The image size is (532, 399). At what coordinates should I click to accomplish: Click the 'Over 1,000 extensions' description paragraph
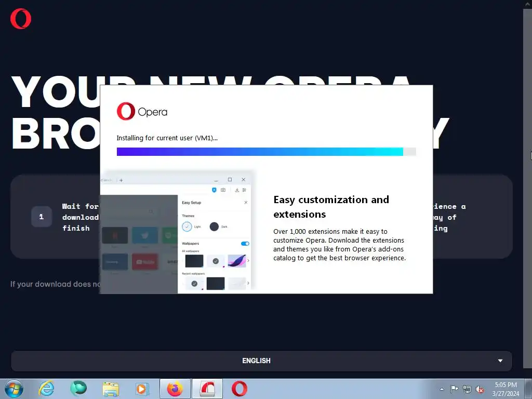pyautogui.click(x=339, y=245)
